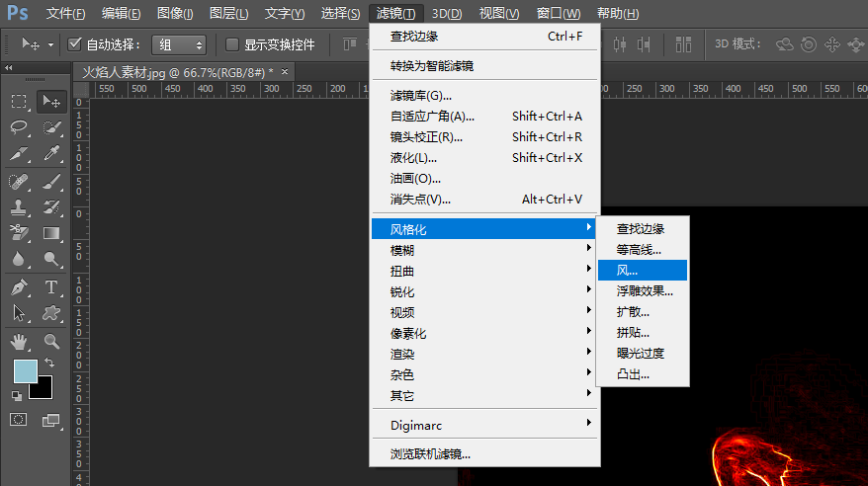Toggle the 自动选择 checkbox
This screenshot has height=486, width=868.
[74, 44]
